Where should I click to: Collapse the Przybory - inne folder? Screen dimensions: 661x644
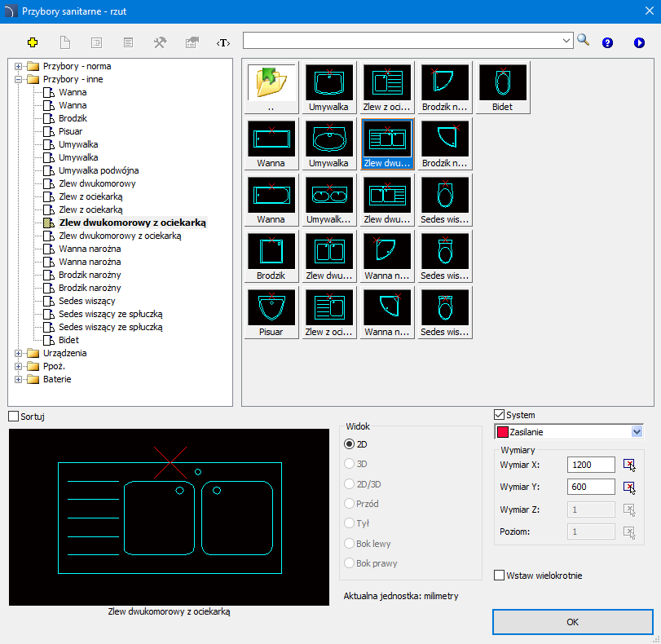click(x=19, y=79)
